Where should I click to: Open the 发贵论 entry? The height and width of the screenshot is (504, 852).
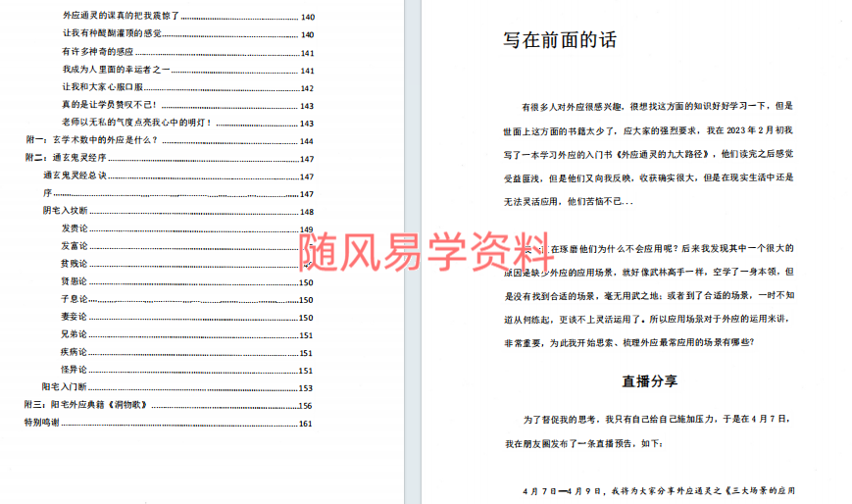coord(75,229)
